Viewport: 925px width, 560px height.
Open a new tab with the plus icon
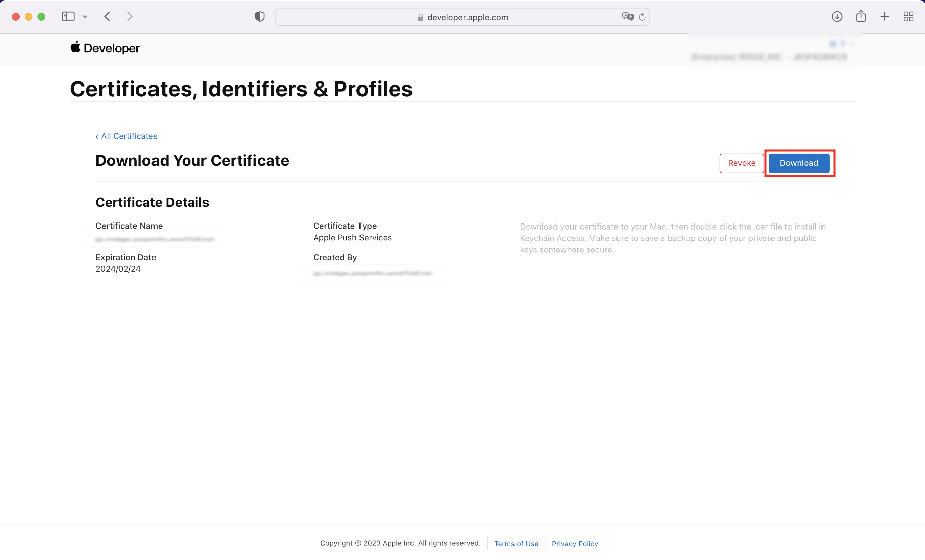(885, 17)
